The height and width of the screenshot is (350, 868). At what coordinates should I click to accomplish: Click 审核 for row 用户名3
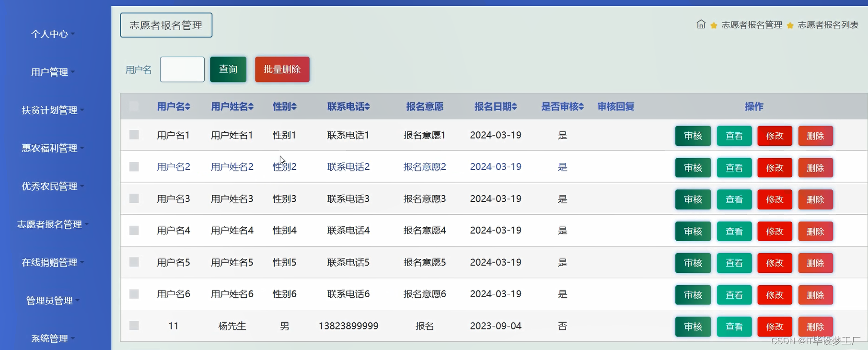693,199
